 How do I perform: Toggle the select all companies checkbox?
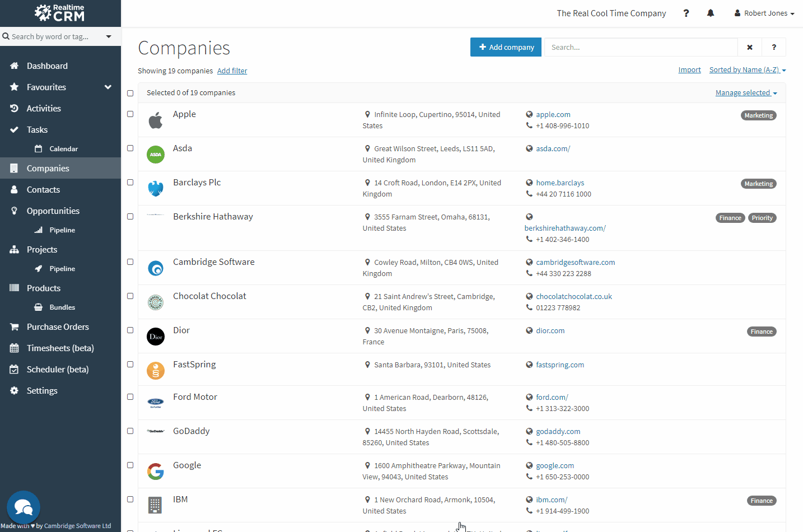tap(130, 93)
